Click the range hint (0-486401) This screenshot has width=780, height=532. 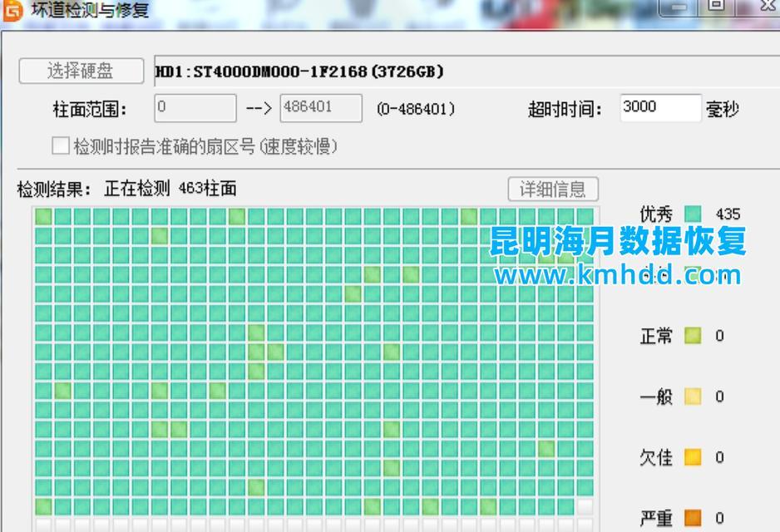(416, 108)
